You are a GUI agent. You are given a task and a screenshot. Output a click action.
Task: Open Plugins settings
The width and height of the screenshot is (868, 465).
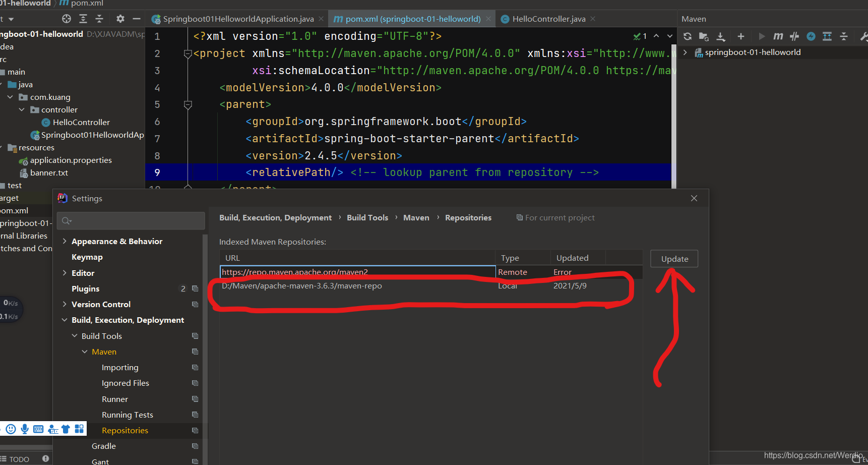[x=86, y=288]
